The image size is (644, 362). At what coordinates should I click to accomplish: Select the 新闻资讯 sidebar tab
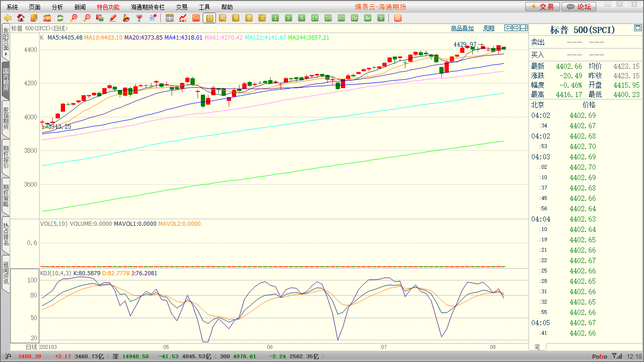[6, 273]
